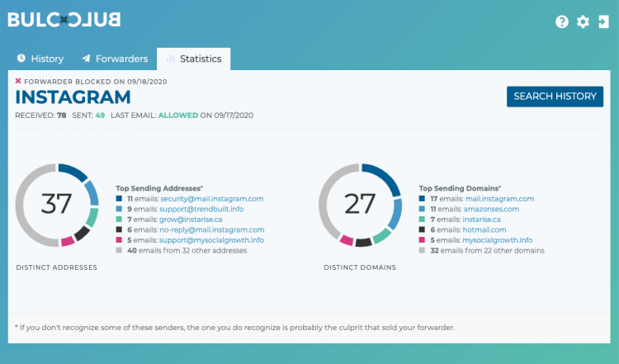Open instarise.ca domain link
This screenshot has height=364, width=619.
pos(481,219)
